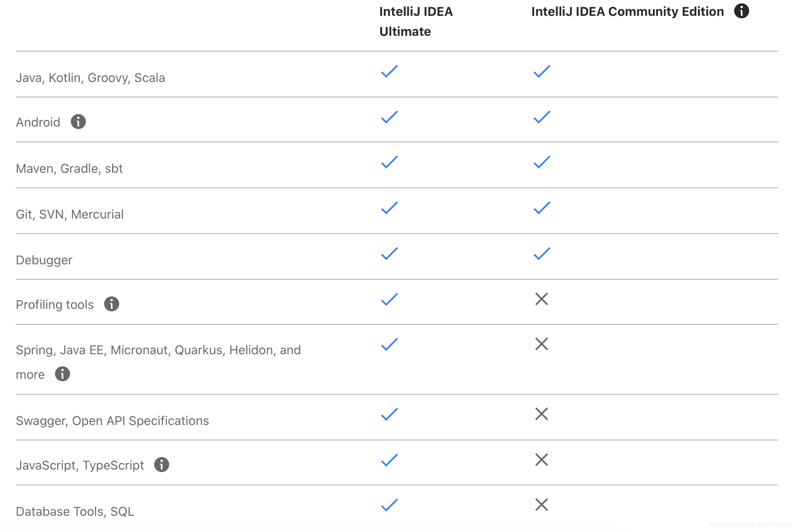Click Ultimate checkmark for Swagger, Open API
The image size is (795, 532).
[x=390, y=414]
